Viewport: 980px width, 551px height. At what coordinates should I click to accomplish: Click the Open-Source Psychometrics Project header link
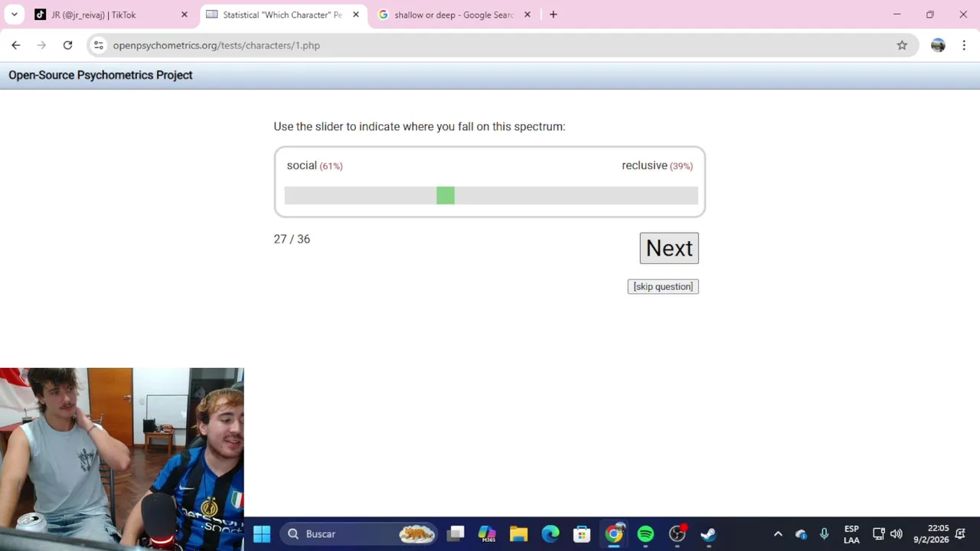point(100,75)
